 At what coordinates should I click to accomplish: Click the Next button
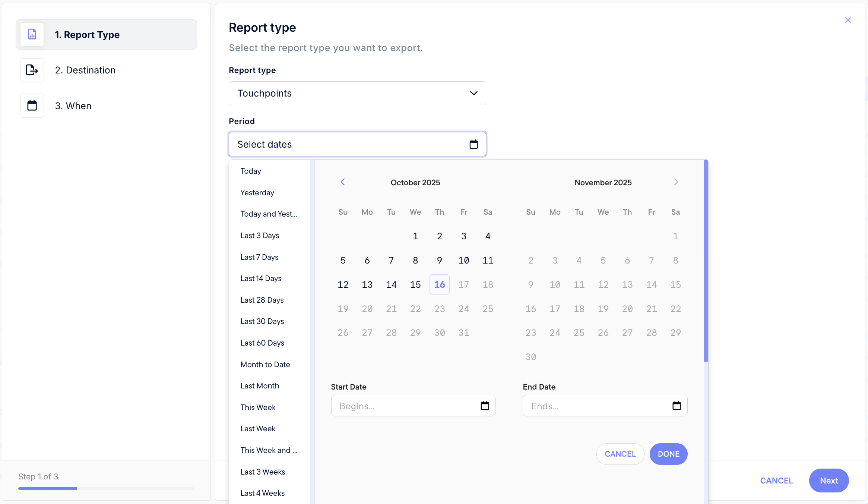[x=829, y=481]
